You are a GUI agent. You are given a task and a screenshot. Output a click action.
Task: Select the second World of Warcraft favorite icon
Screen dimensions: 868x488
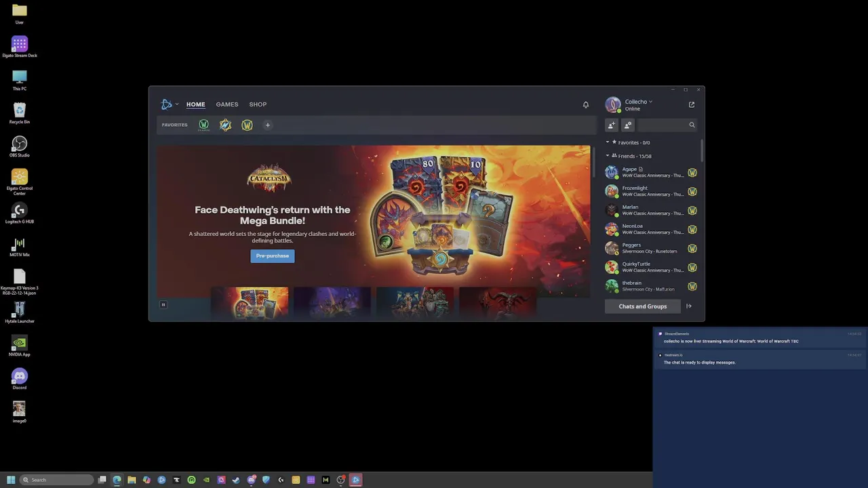tap(225, 125)
